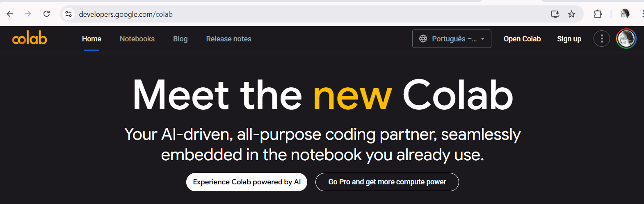View site information in address bar
The height and width of the screenshot is (204, 644).
coord(69,14)
